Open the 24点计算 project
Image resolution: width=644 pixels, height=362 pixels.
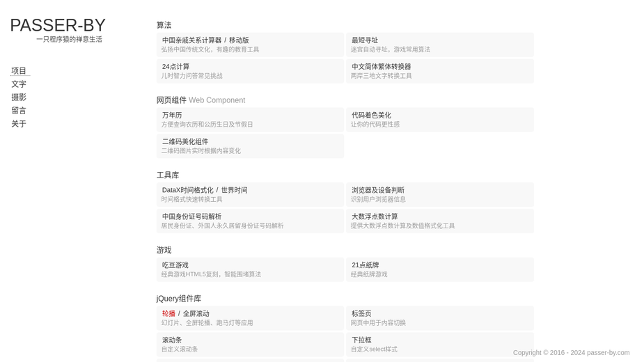(x=250, y=71)
